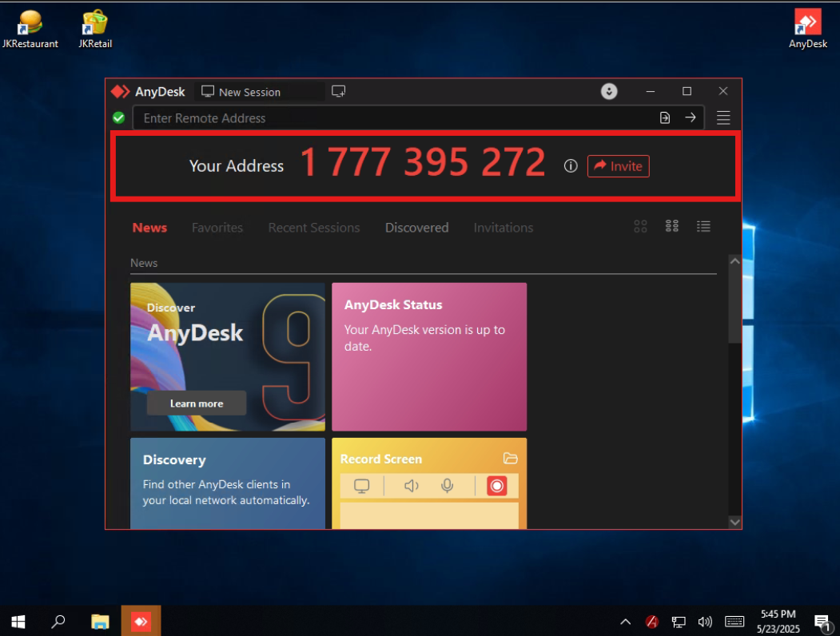Open the hamburger main menu
The image size is (840, 636).
point(723,117)
